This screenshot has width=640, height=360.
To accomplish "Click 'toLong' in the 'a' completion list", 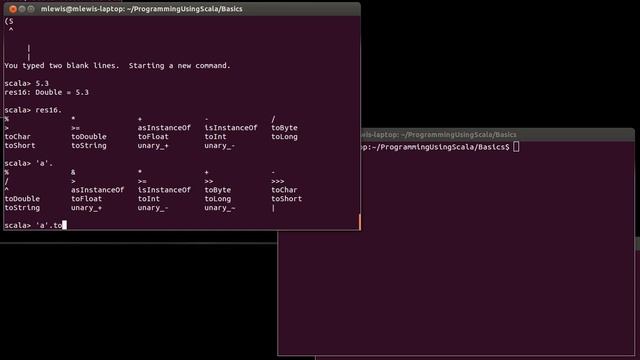I will pyautogui.click(x=218, y=199).
